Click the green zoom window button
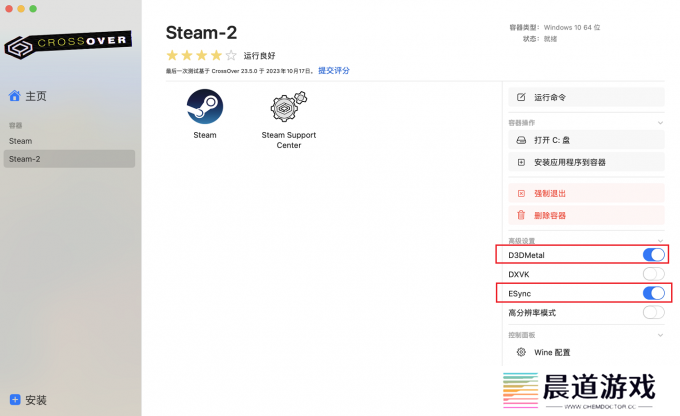 pyautogui.click(x=33, y=9)
